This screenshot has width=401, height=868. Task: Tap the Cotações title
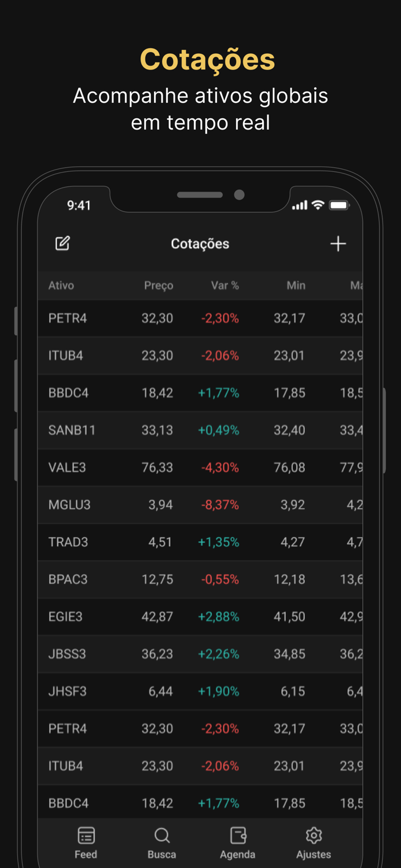tap(200, 244)
